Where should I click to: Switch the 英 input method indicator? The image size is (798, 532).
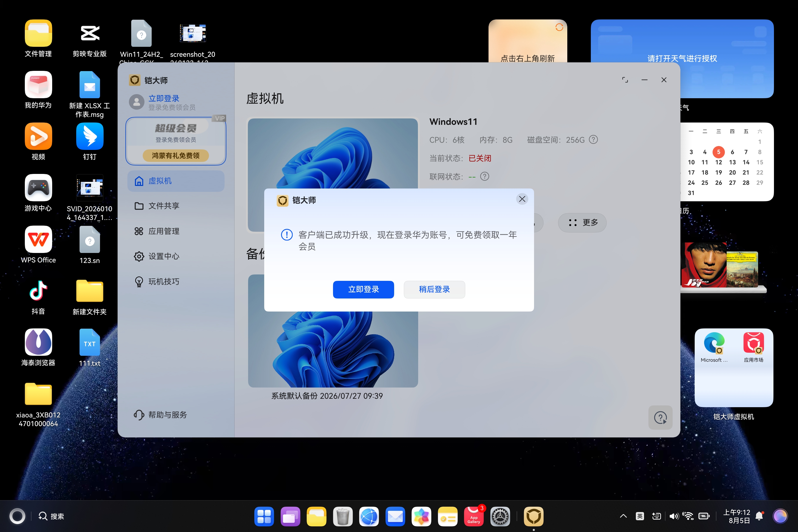click(x=640, y=516)
